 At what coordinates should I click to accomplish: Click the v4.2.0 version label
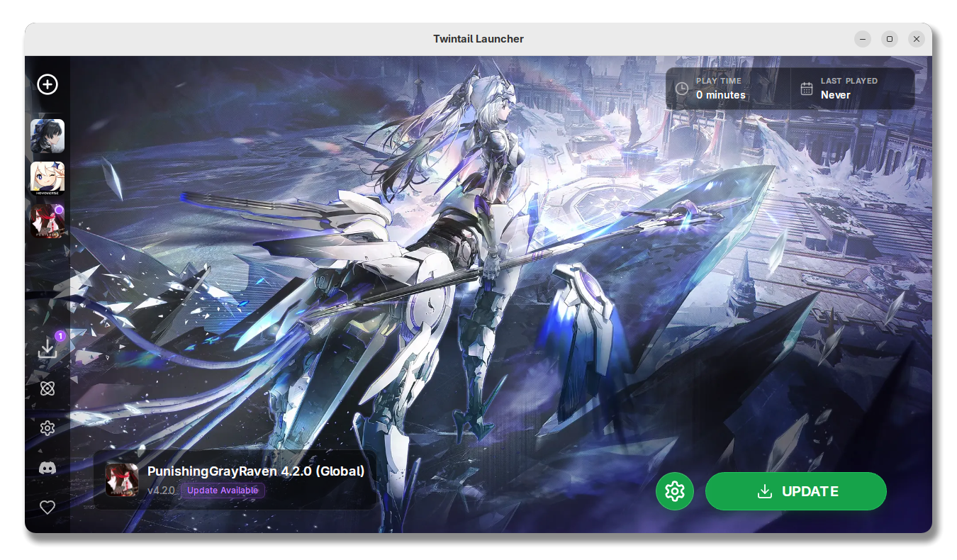[x=162, y=491]
